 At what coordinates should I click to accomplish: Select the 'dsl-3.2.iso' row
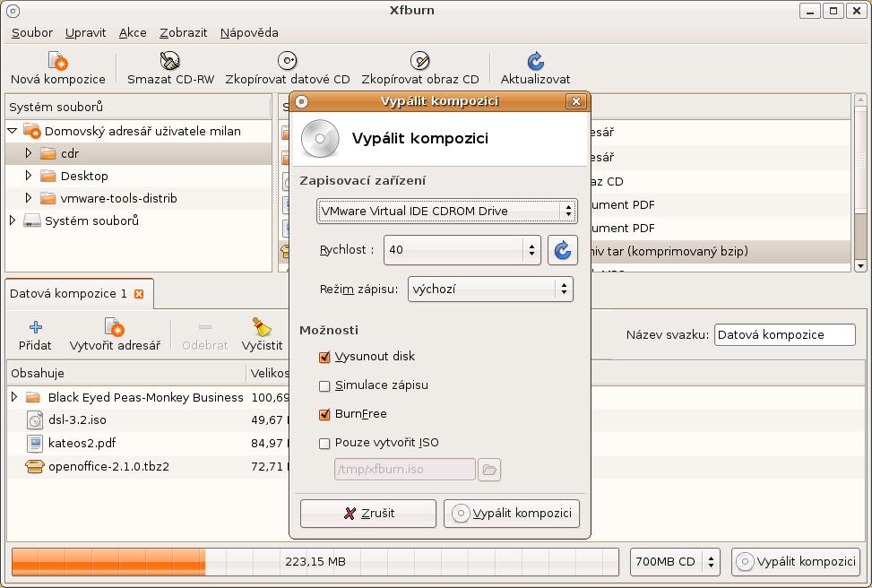click(x=149, y=420)
